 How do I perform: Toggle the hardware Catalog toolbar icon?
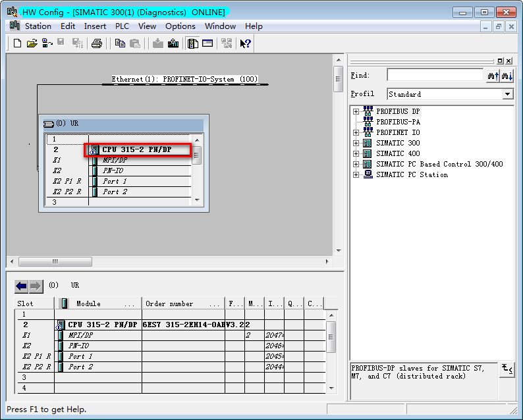coord(192,43)
